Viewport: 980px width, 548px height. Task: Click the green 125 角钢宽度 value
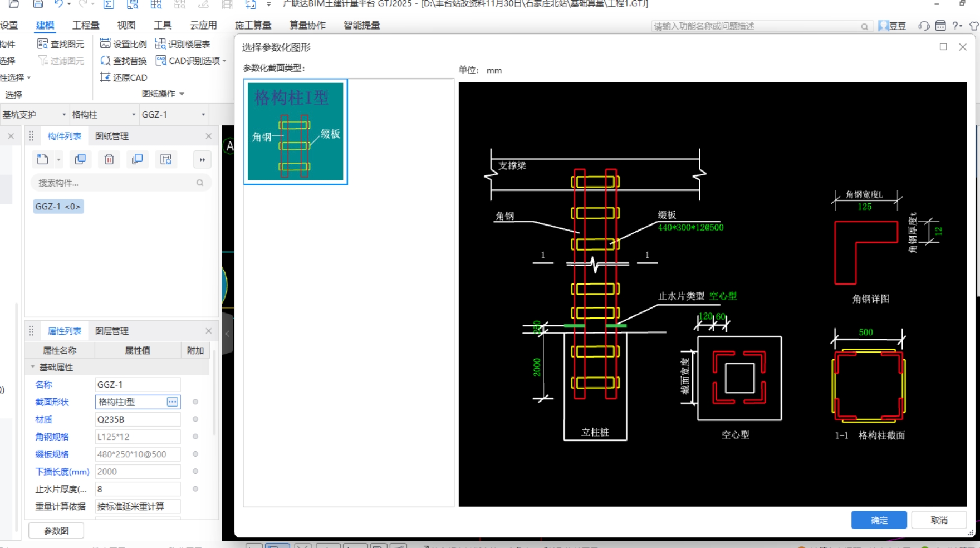pos(865,207)
